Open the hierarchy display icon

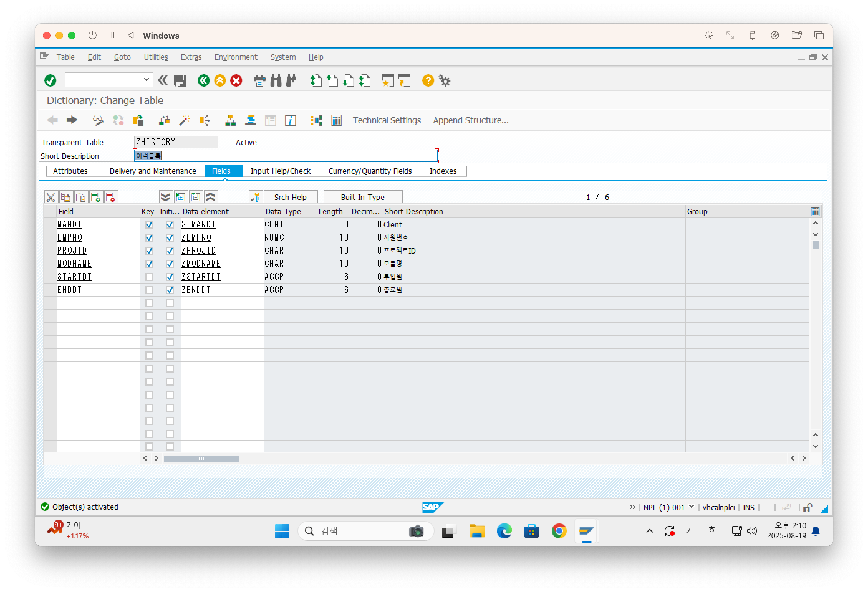(x=230, y=120)
